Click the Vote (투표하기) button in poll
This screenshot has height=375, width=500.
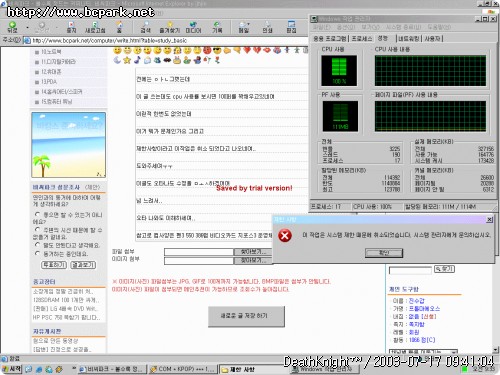[54, 265]
